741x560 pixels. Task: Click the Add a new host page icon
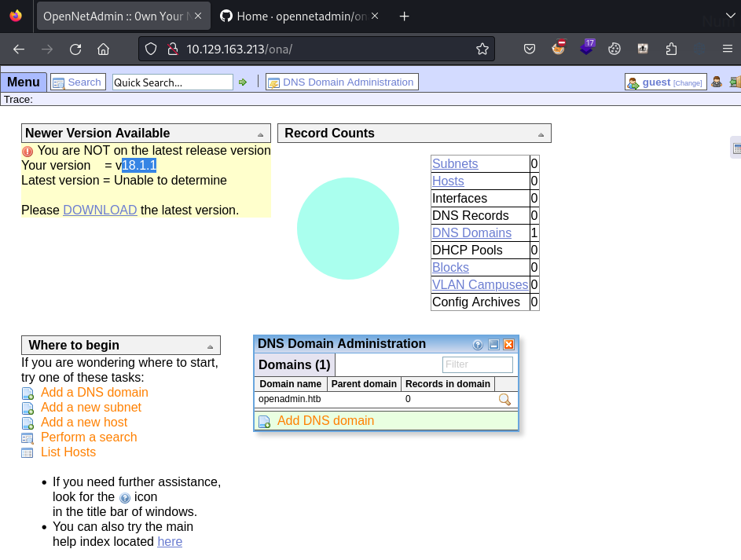(28, 423)
